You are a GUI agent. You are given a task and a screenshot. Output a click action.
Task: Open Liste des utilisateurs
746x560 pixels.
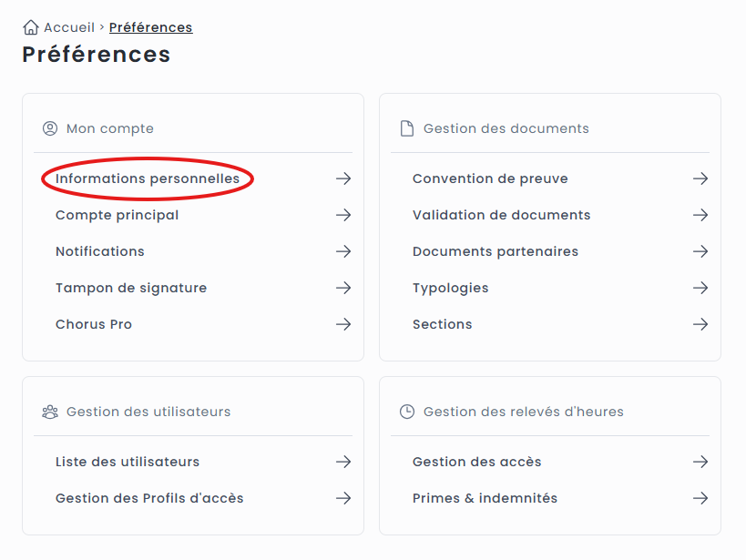pos(128,462)
